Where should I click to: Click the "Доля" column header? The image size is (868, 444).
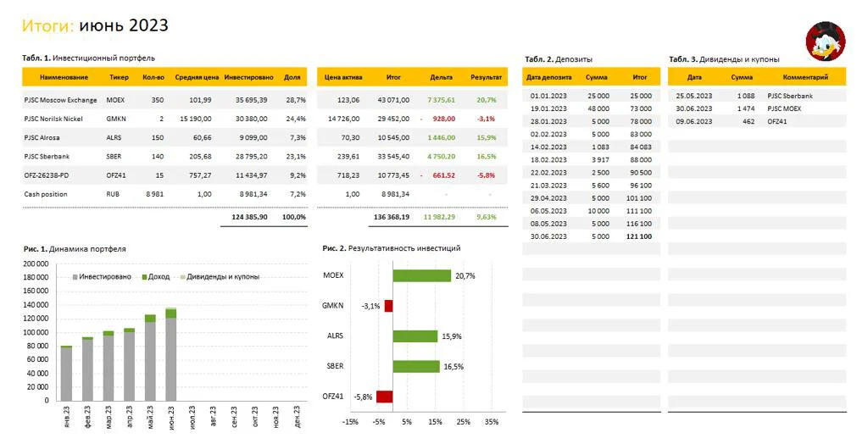pos(292,77)
